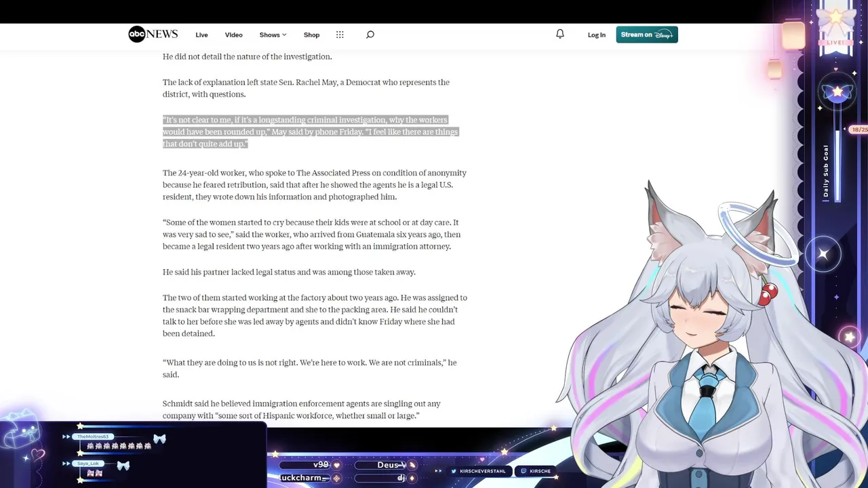Click the luckcharm name in bottom ticker

click(x=304, y=478)
